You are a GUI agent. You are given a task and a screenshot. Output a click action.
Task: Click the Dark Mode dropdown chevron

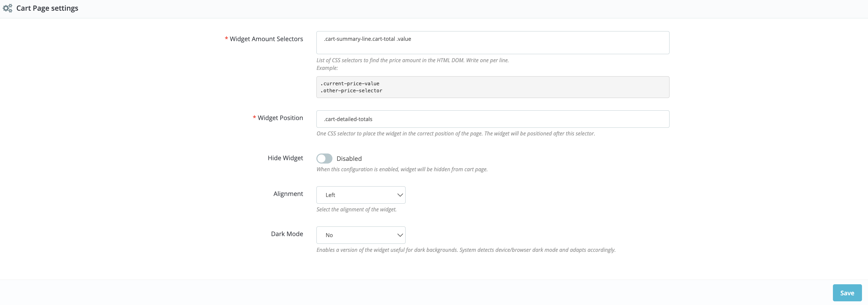pos(400,235)
